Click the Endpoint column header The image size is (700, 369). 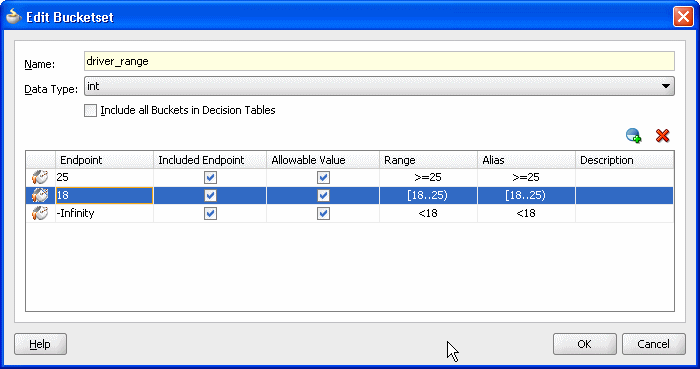point(104,160)
